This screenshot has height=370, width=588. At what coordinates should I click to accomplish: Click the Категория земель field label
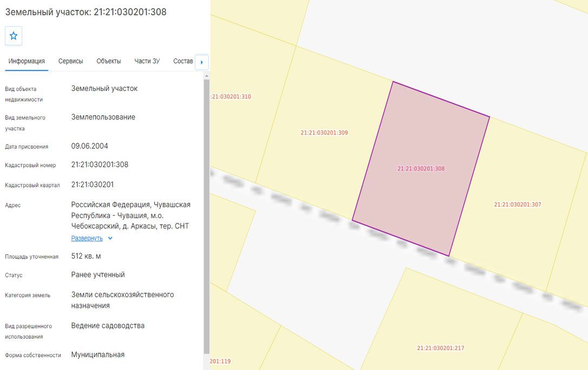28,295
